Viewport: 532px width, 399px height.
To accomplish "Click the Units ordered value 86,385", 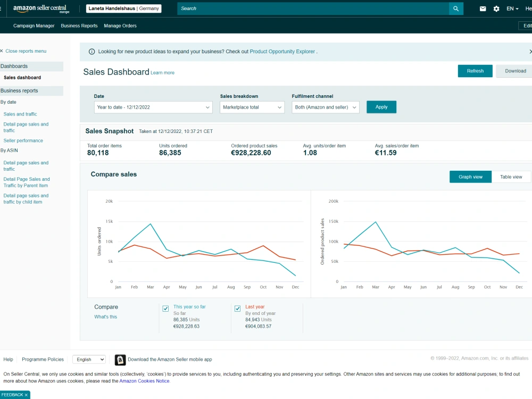I will [x=170, y=153].
